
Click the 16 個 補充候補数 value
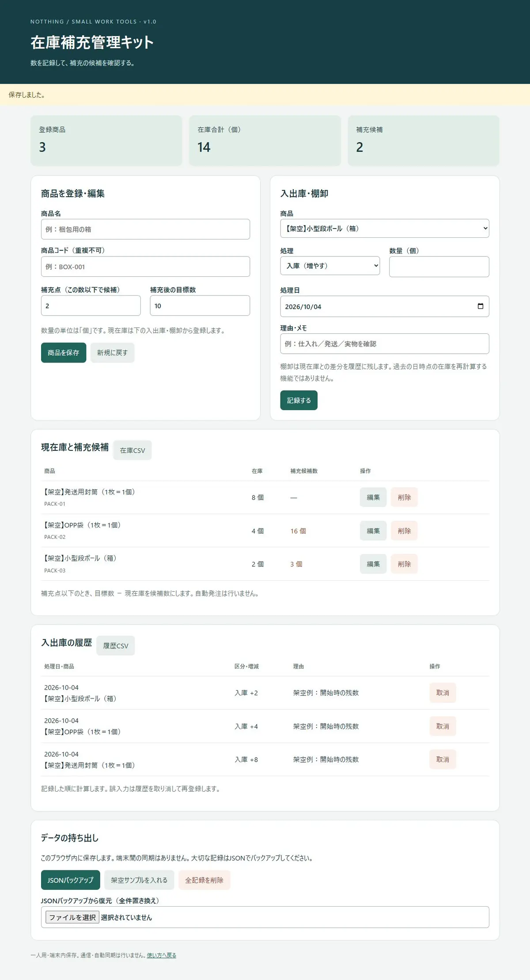pos(298,531)
